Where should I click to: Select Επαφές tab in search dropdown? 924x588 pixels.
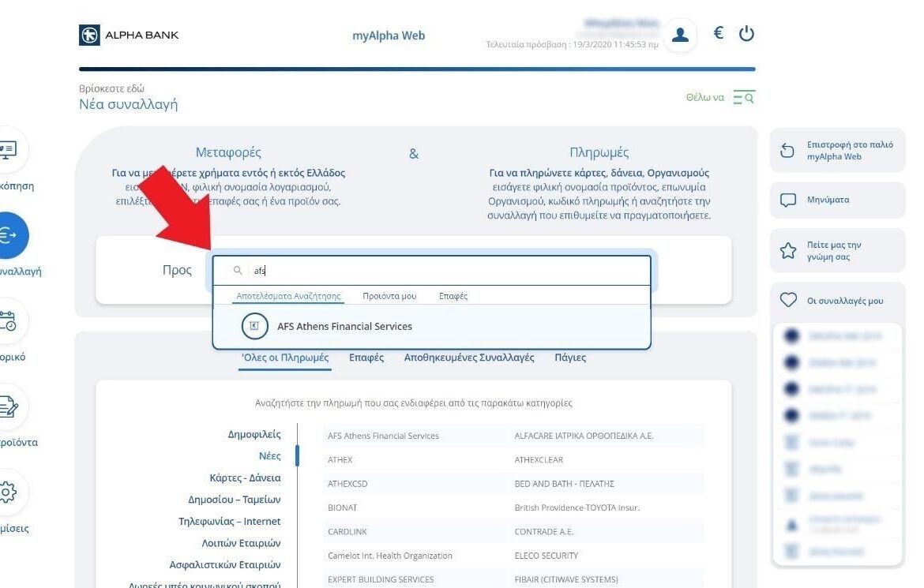pyautogui.click(x=453, y=296)
